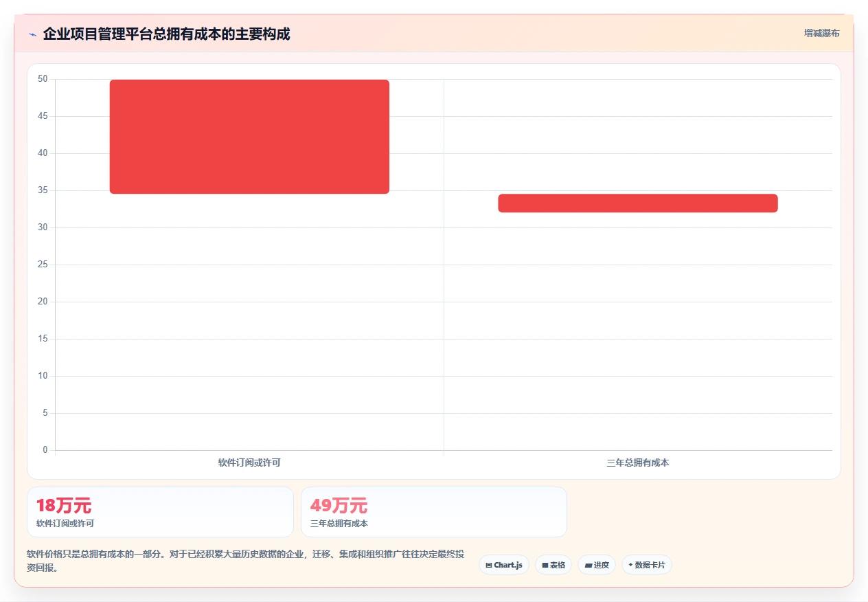Click the 18万元 figure
Screen dimensions: 868x602
click(64, 506)
